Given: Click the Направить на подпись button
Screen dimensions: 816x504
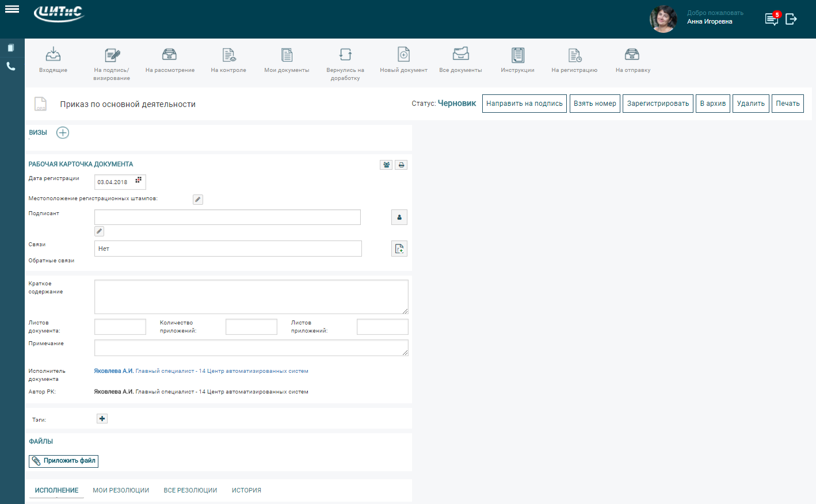Looking at the screenshot, I should (x=524, y=104).
